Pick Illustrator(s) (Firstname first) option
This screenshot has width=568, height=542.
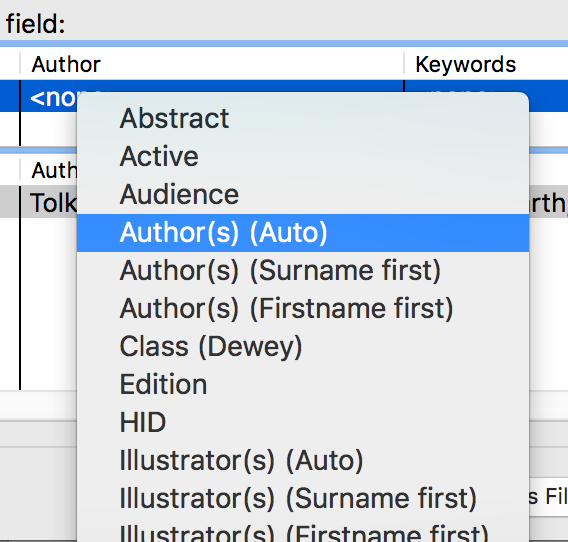pos(303,531)
